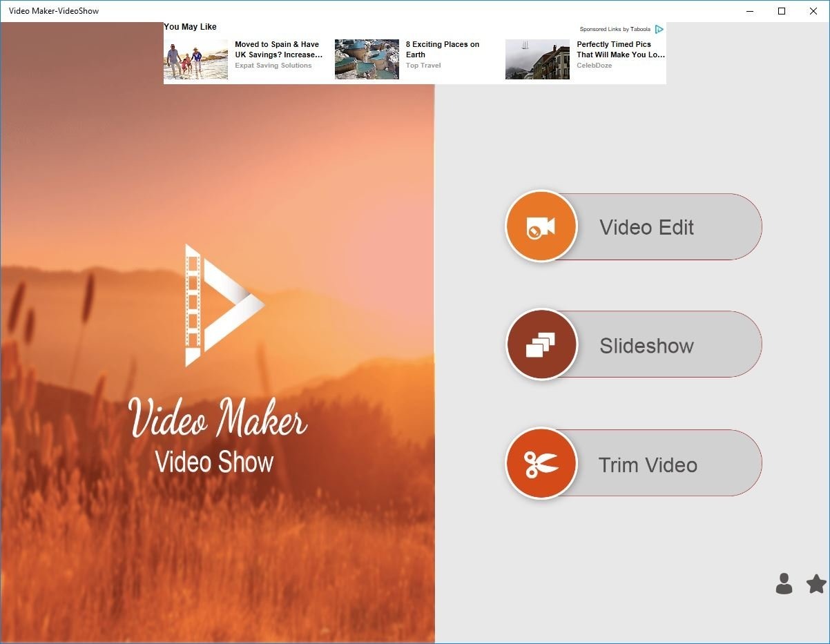This screenshot has width=830, height=644.
Task: Minimize the Video Maker-VideoShow window
Action: [750, 11]
